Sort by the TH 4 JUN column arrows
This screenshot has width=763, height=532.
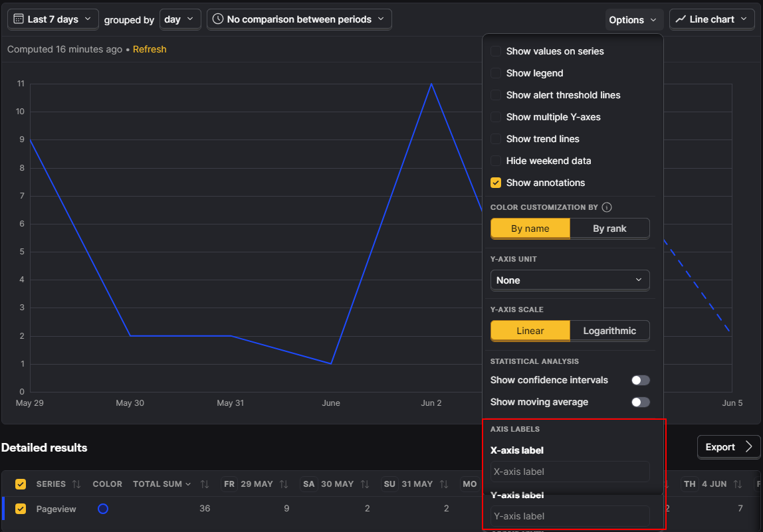pos(738,484)
